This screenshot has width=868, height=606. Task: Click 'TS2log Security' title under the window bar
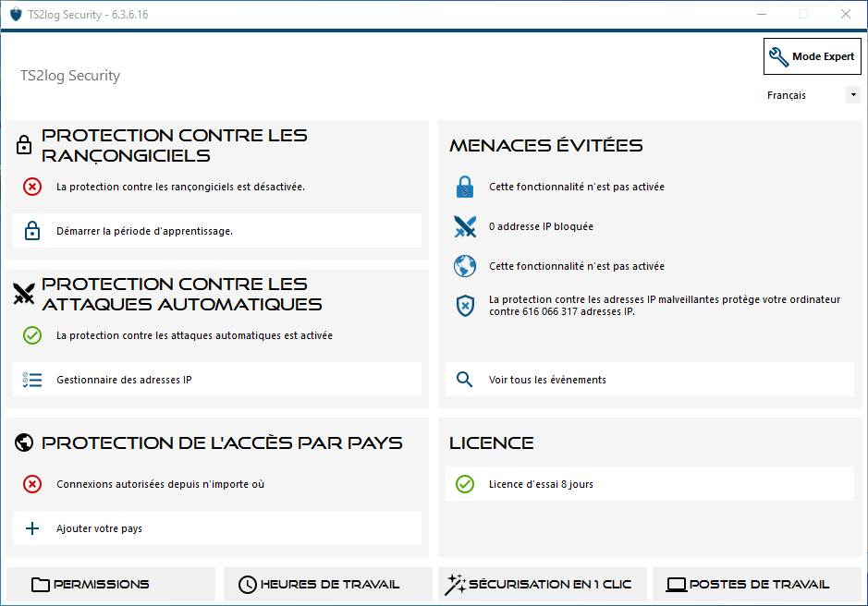pyautogui.click(x=70, y=75)
